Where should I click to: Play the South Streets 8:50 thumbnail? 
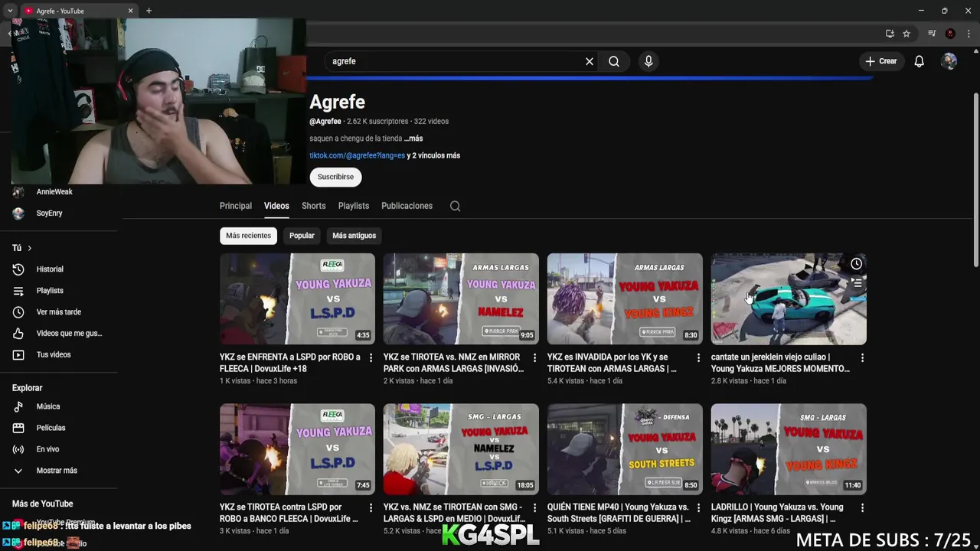tap(625, 449)
